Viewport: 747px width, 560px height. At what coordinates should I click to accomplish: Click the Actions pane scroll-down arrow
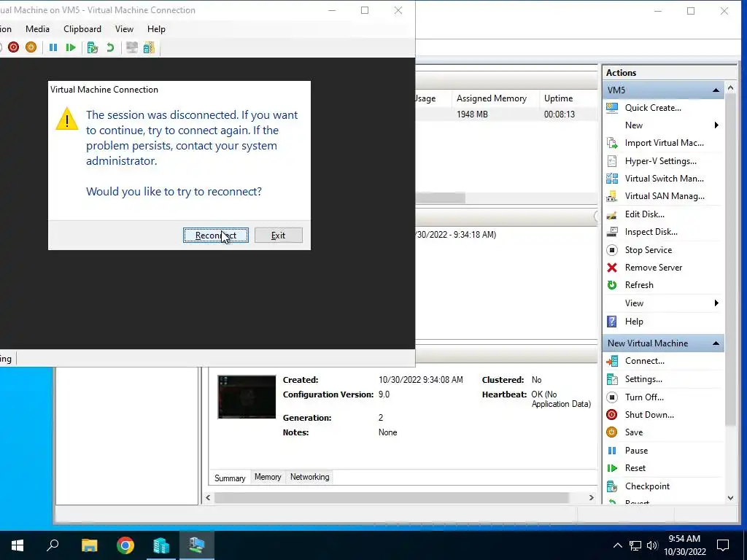(730, 498)
